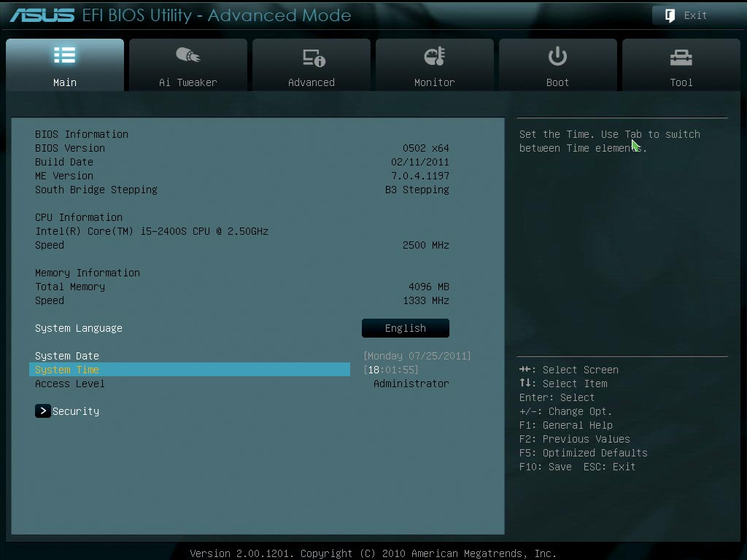Click the Tool tab printer icon
Image resolution: width=747 pixels, height=560 pixels.
681,58
